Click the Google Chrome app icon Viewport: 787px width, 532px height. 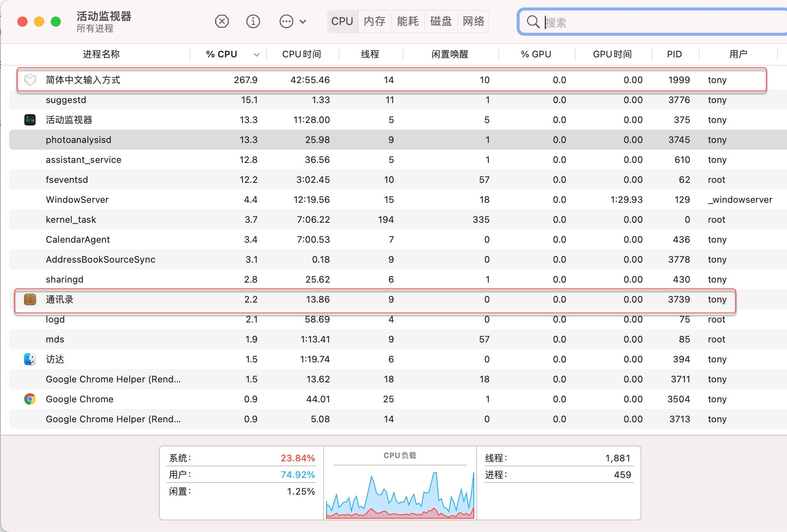[30, 399]
